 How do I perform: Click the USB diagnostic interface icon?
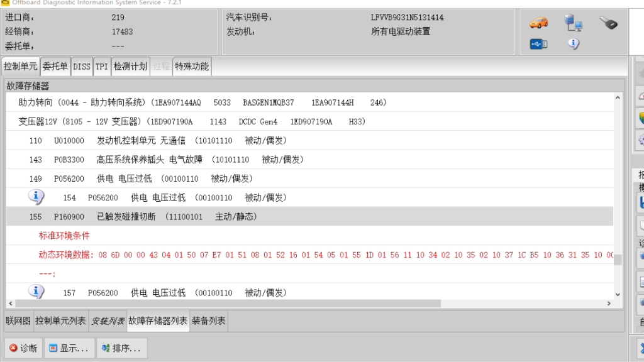(x=538, y=44)
